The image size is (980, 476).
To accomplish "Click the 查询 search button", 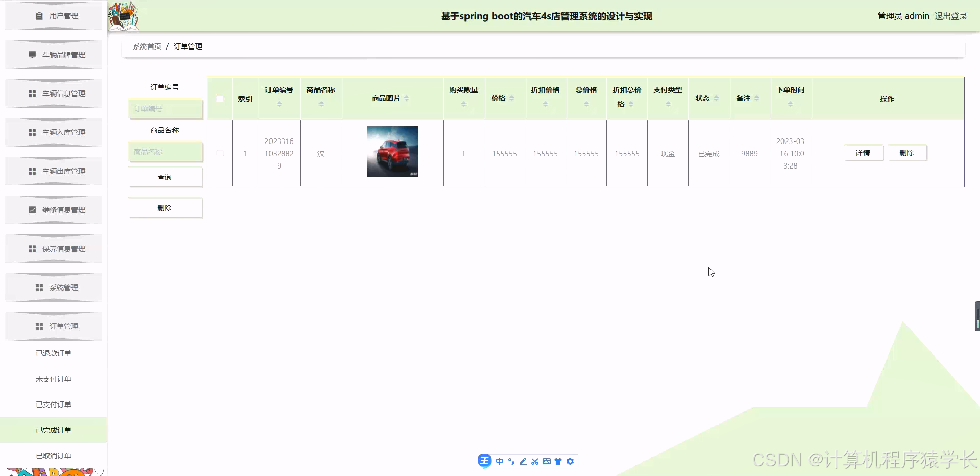I will (x=165, y=177).
